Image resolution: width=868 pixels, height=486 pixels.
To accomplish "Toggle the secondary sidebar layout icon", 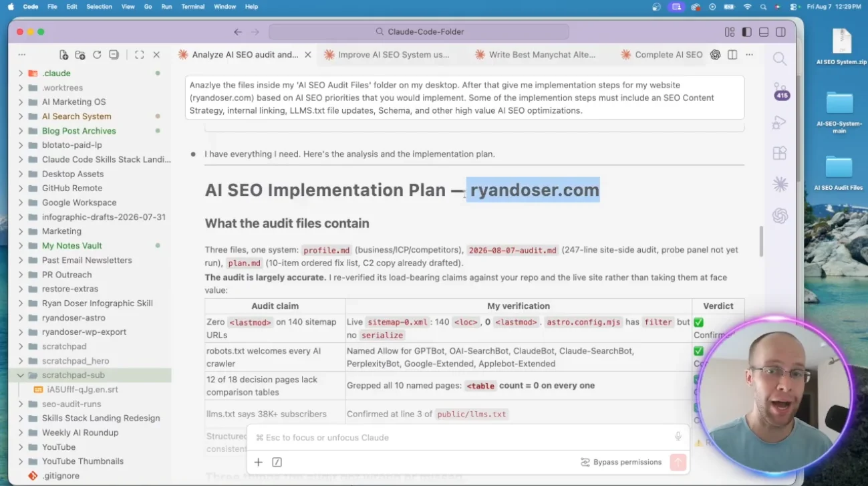I will click(x=780, y=31).
